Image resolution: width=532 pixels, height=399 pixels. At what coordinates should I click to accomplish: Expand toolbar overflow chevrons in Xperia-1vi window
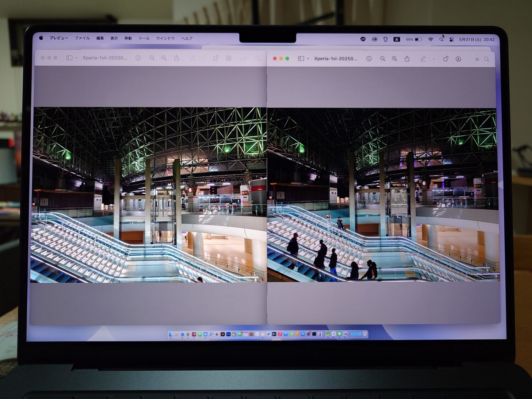[x=477, y=59]
